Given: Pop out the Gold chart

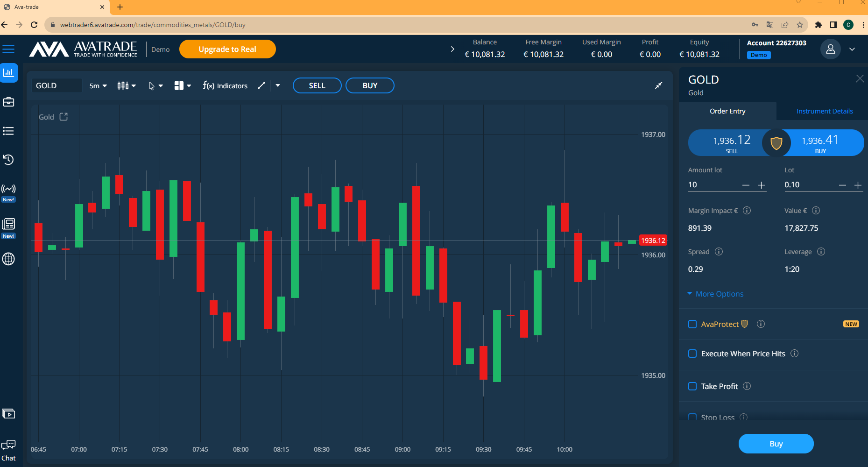Looking at the screenshot, I should (64, 117).
